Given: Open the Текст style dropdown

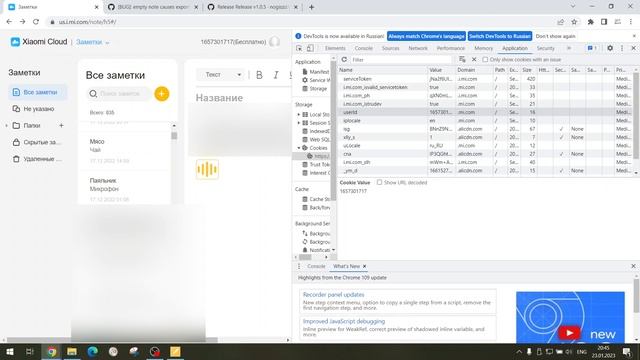Looking at the screenshot, I should [x=222, y=75].
